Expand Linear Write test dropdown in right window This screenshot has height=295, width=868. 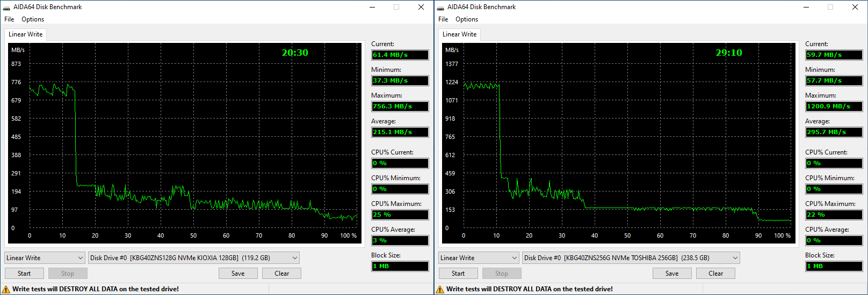coord(479,258)
